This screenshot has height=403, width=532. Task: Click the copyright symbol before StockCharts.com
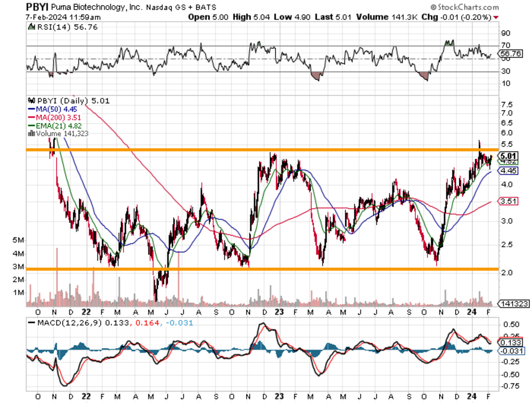433,8
